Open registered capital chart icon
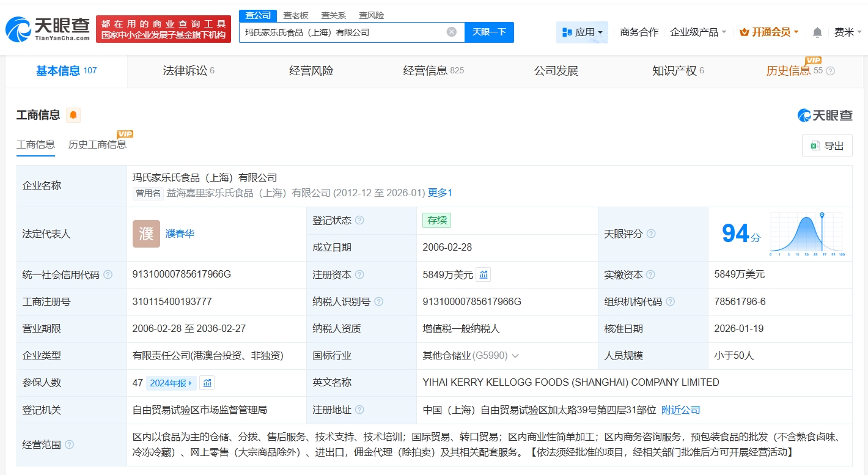Image resolution: width=868 pixels, height=475 pixels. click(484, 275)
